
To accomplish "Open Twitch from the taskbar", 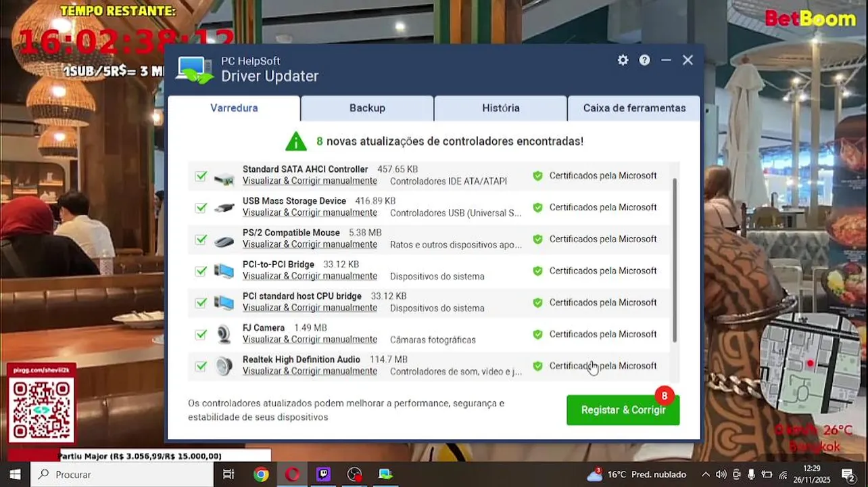I will coord(323,474).
